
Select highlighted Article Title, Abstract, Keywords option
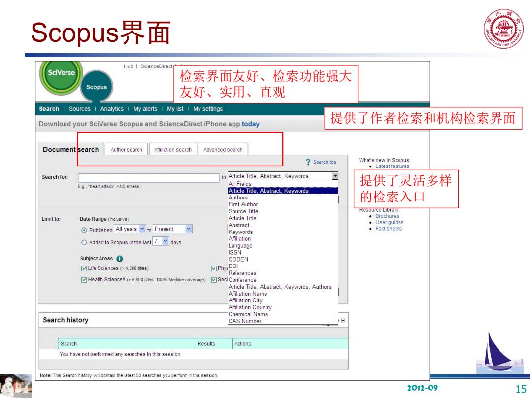(x=283, y=191)
